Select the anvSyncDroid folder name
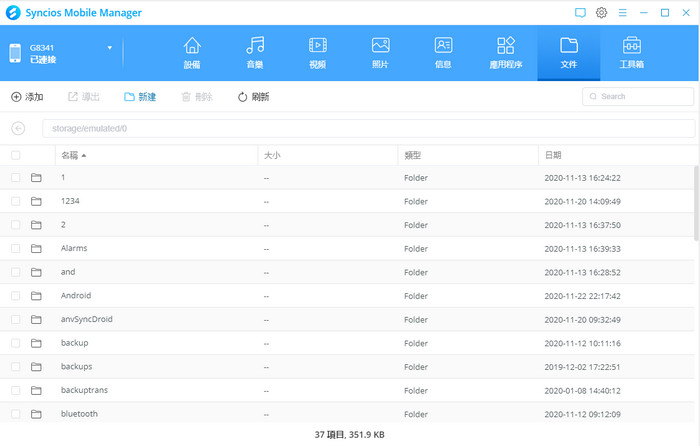700x446 pixels. click(x=87, y=319)
